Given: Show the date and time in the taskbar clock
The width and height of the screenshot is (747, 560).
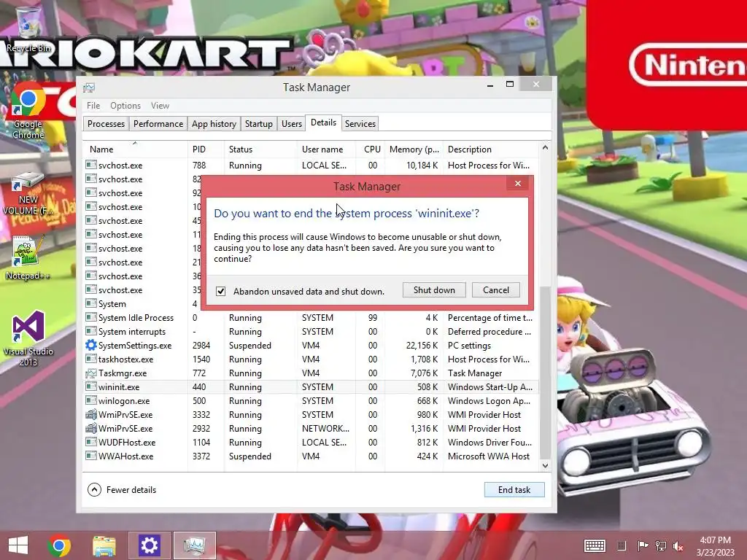Looking at the screenshot, I should pyautogui.click(x=715, y=545).
